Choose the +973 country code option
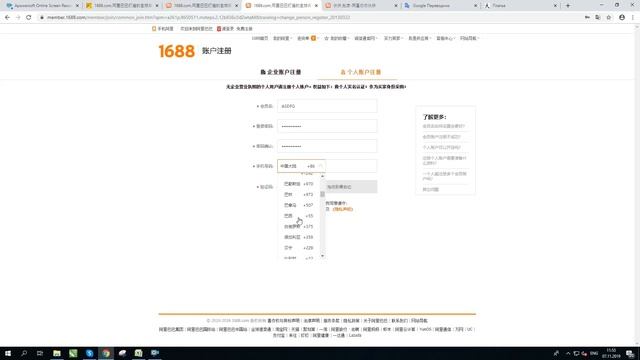The width and height of the screenshot is (640, 360). coord(299,195)
